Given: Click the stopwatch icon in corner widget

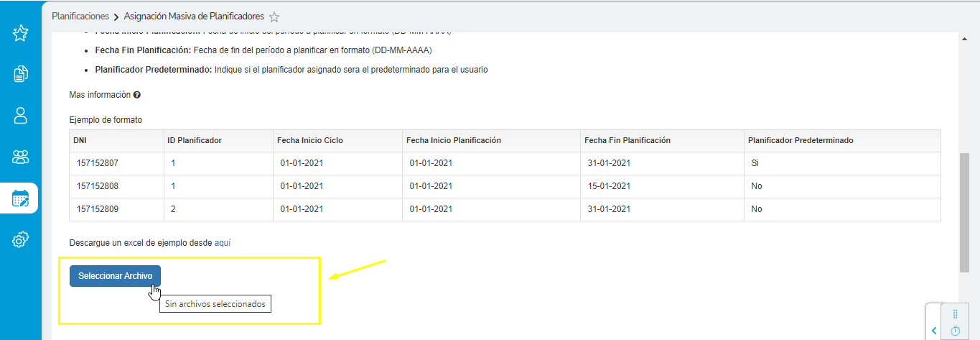Looking at the screenshot, I should [955, 331].
